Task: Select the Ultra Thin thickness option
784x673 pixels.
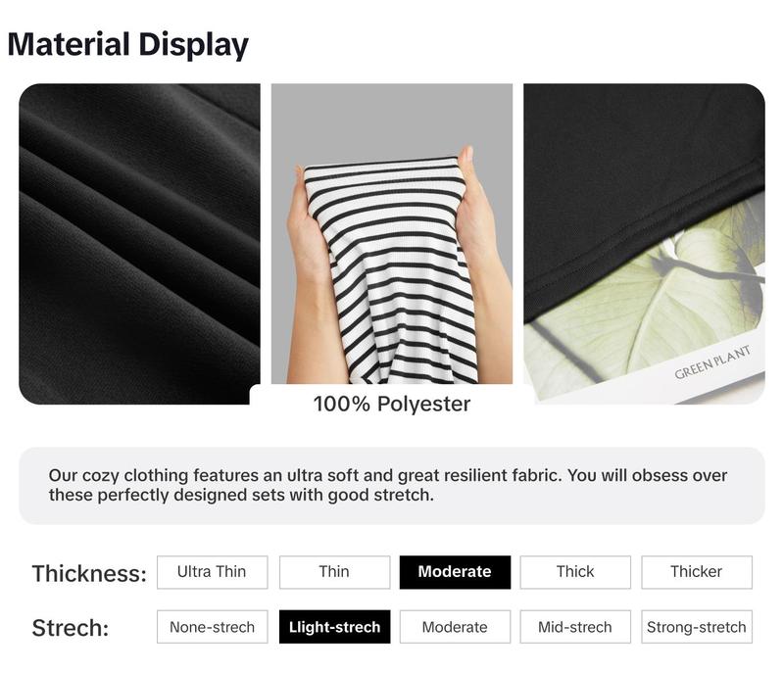Action: pos(212,572)
